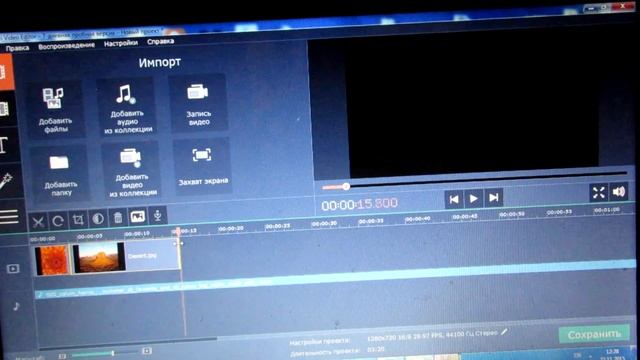This screenshot has width=640, height=360.
Task: Click the Добавить файлы tile
Action: (x=55, y=109)
